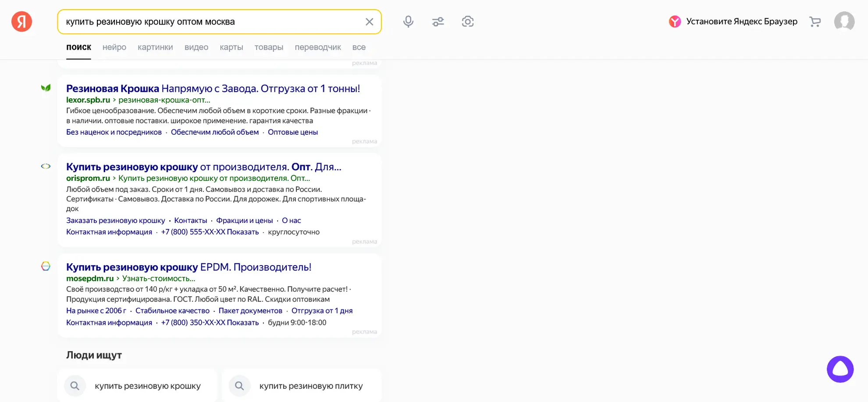
Task: Start image search with camera icon
Action: point(468,22)
